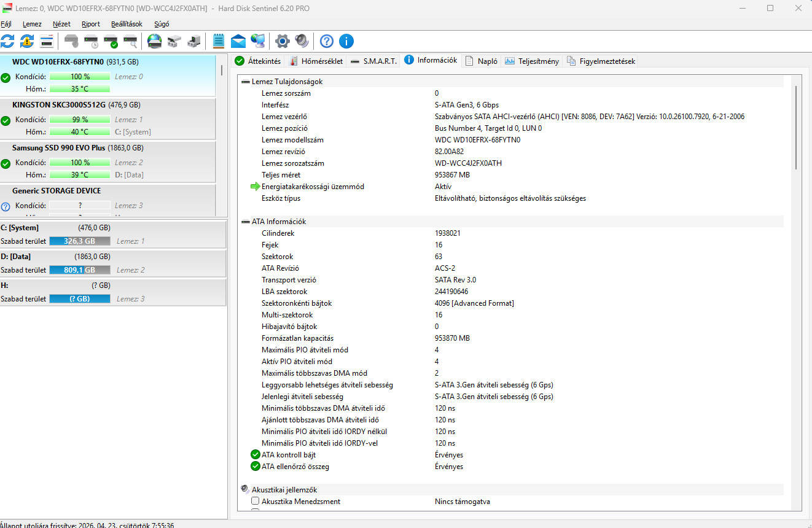Click green status check beside KINGSTON disk
The height and width of the screenshot is (528, 812).
(x=6, y=120)
